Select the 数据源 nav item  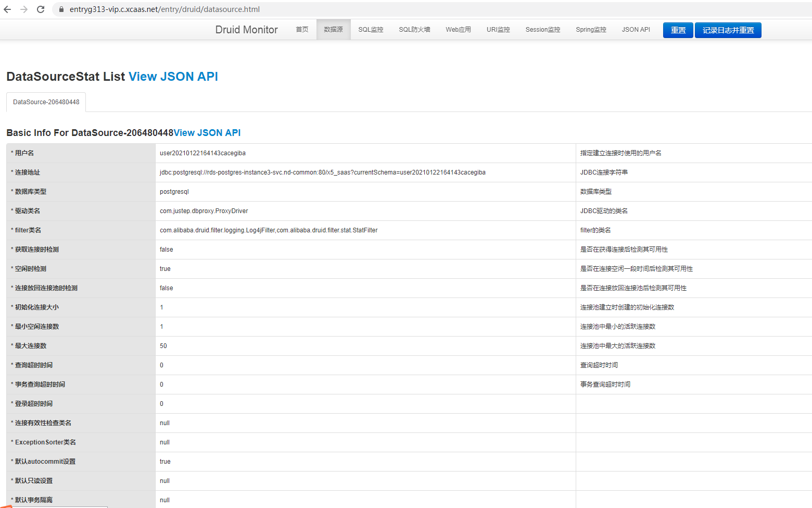[x=333, y=30]
